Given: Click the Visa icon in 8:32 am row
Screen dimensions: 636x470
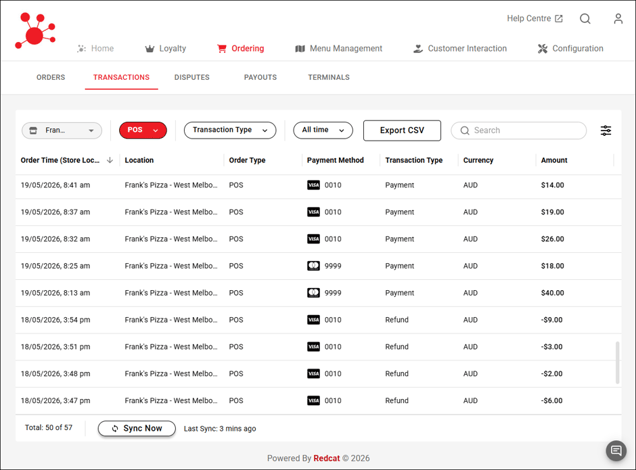Looking at the screenshot, I should [313, 239].
